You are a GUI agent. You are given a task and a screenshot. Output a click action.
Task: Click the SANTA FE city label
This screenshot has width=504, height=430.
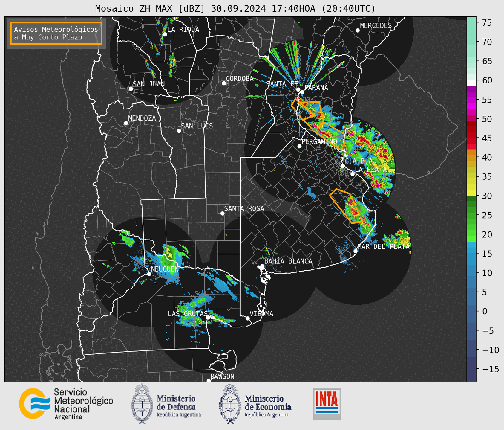click(282, 84)
